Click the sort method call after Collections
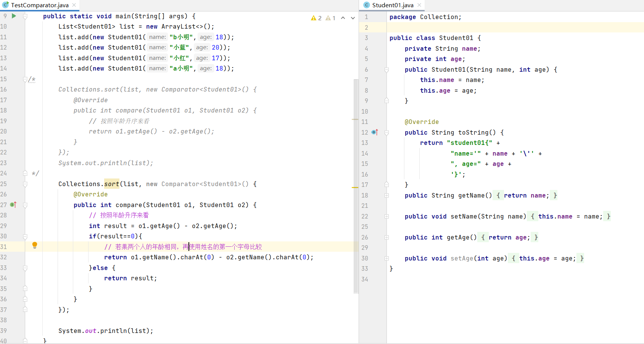 click(112, 184)
